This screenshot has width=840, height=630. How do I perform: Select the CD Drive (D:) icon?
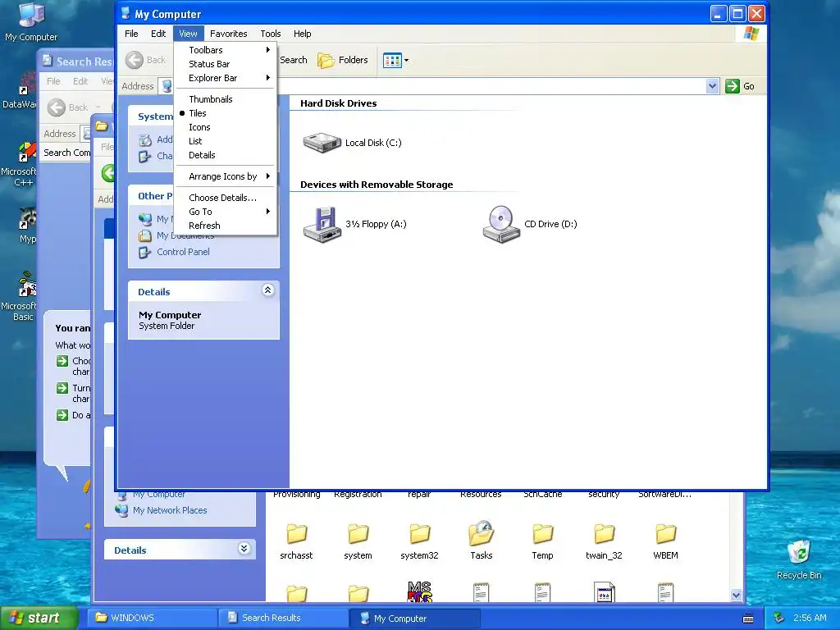[x=501, y=225]
